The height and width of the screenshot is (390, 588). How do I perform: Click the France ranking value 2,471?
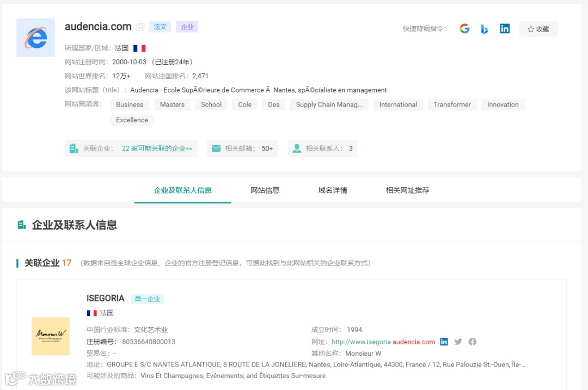click(200, 76)
